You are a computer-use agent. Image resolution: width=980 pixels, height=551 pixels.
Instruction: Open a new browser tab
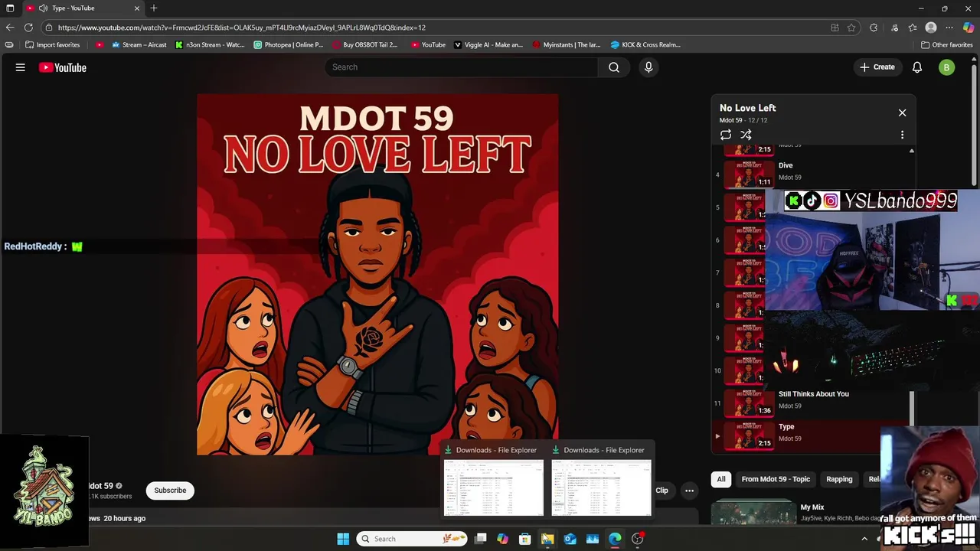[154, 8]
